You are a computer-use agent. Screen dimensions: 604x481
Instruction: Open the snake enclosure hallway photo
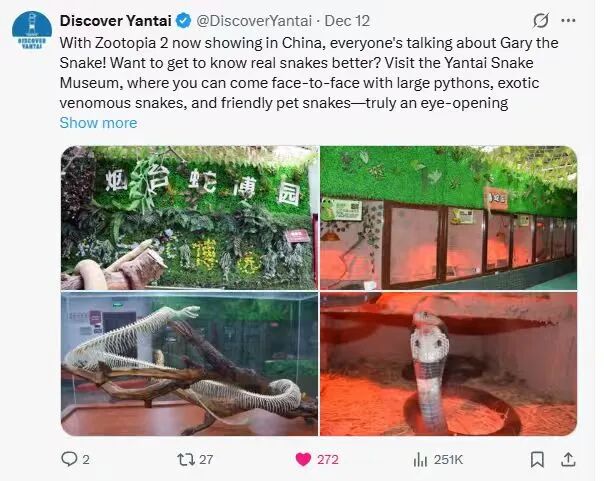pyautogui.click(x=448, y=218)
